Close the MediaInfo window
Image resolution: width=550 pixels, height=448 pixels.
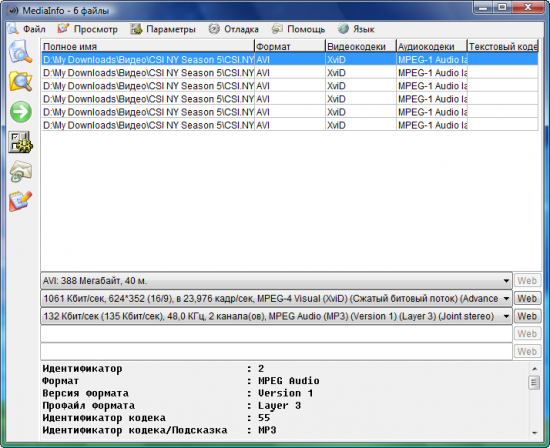point(528,7)
